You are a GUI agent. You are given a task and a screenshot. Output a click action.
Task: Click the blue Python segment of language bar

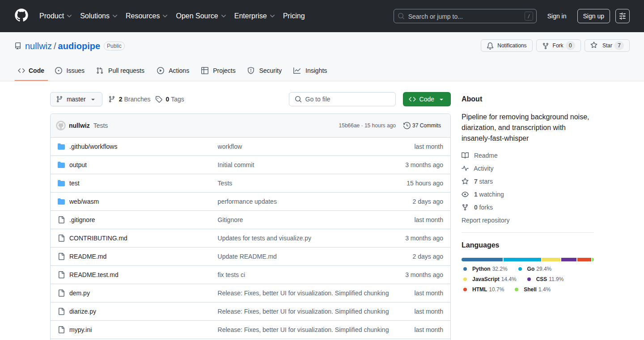pos(482,260)
